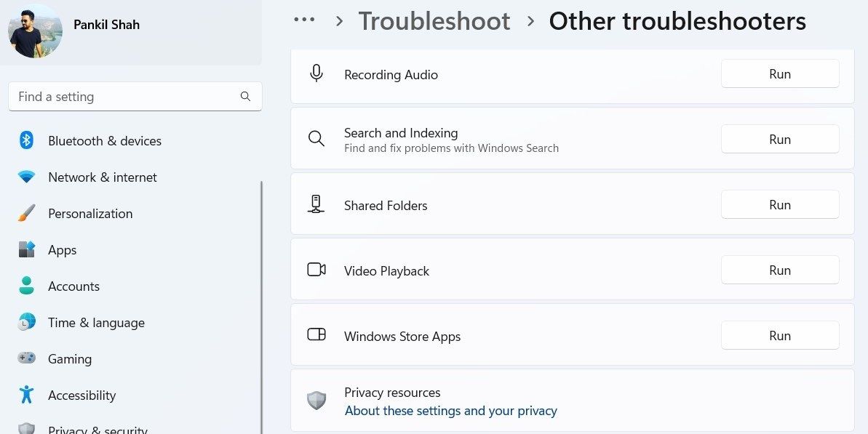This screenshot has width=868, height=434.
Task: Run the Recording Audio troubleshooter
Action: 780,73
